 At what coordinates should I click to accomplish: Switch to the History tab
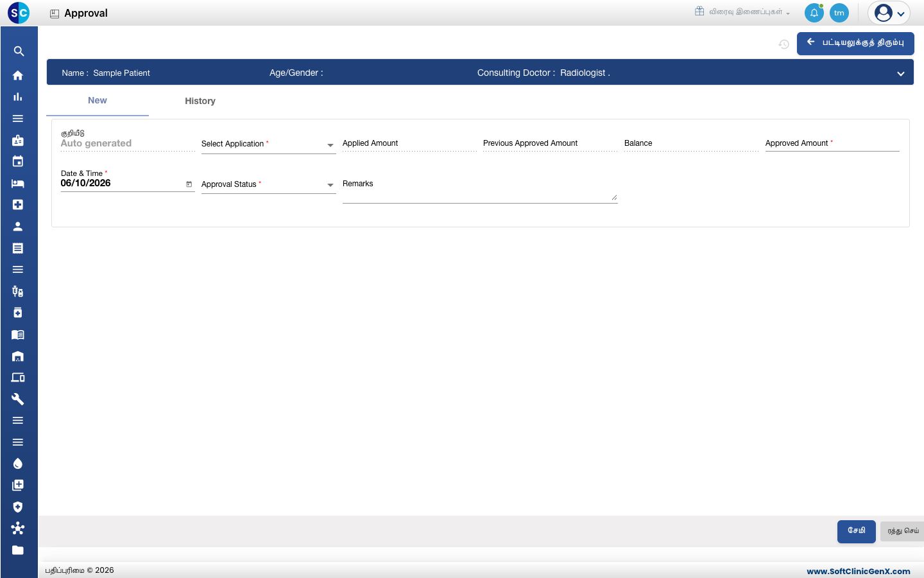(x=200, y=101)
